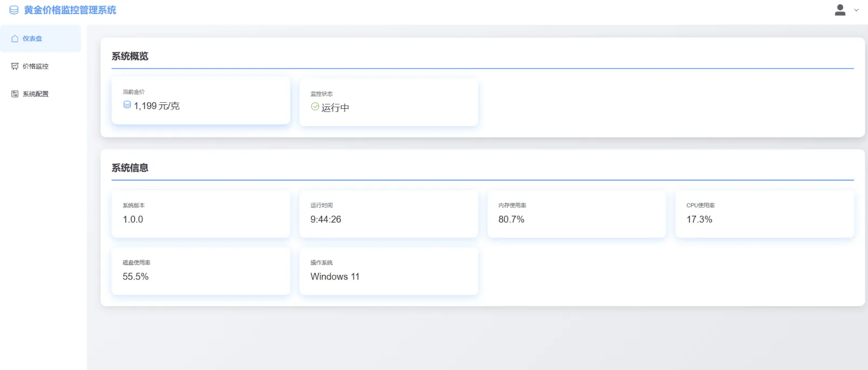
Task: Go to 系统配置 menu item
Action: [x=36, y=94]
